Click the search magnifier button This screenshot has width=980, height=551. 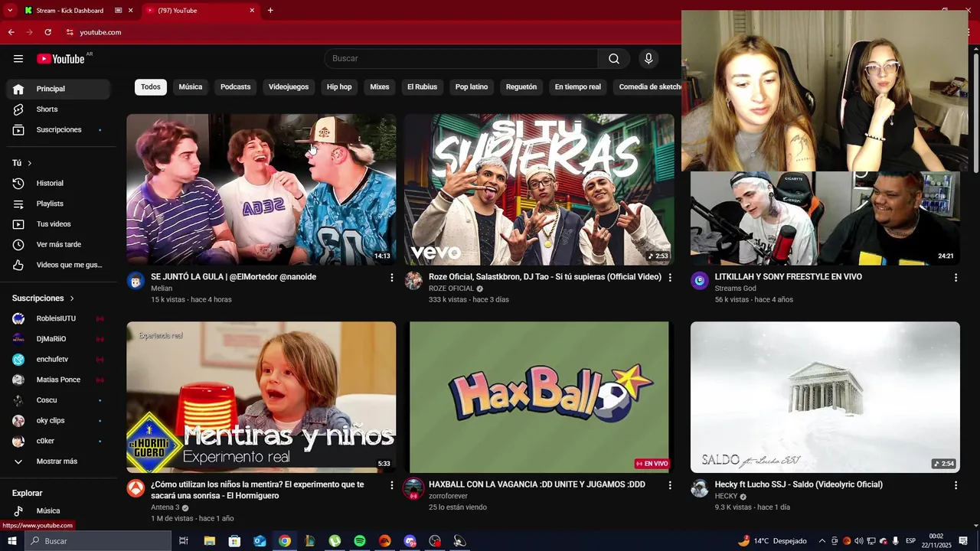coord(614,59)
